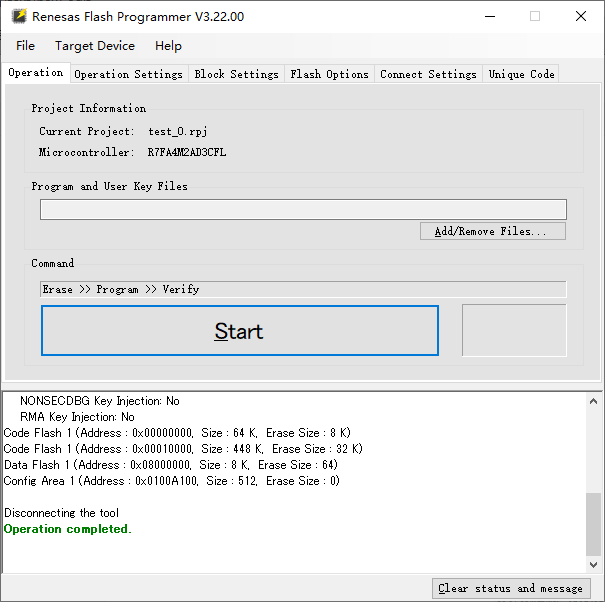Click the Renesas Flash Programmer app icon
The height and width of the screenshot is (602, 605).
tap(19, 16)
